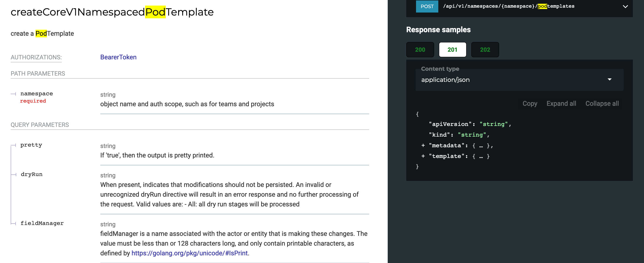The height and width of the screenshot is (263, 644).
Task: Expand the metadata object in response sample
Action: point(423,145)
